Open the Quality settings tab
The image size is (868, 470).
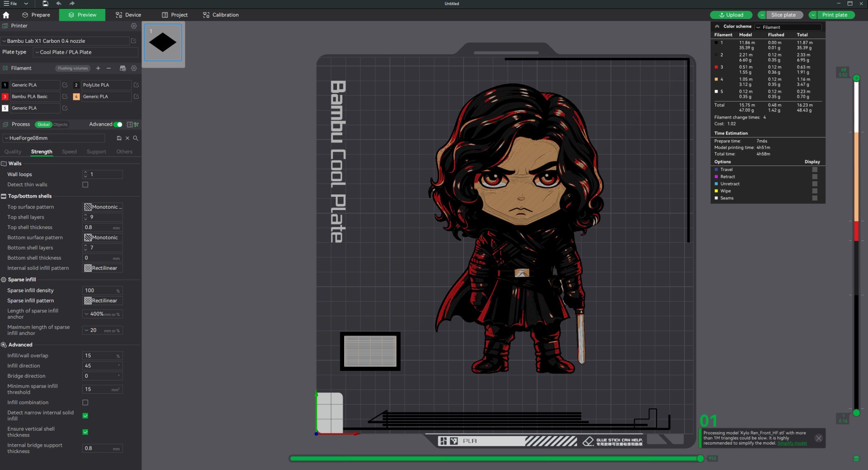coord(13,151)
